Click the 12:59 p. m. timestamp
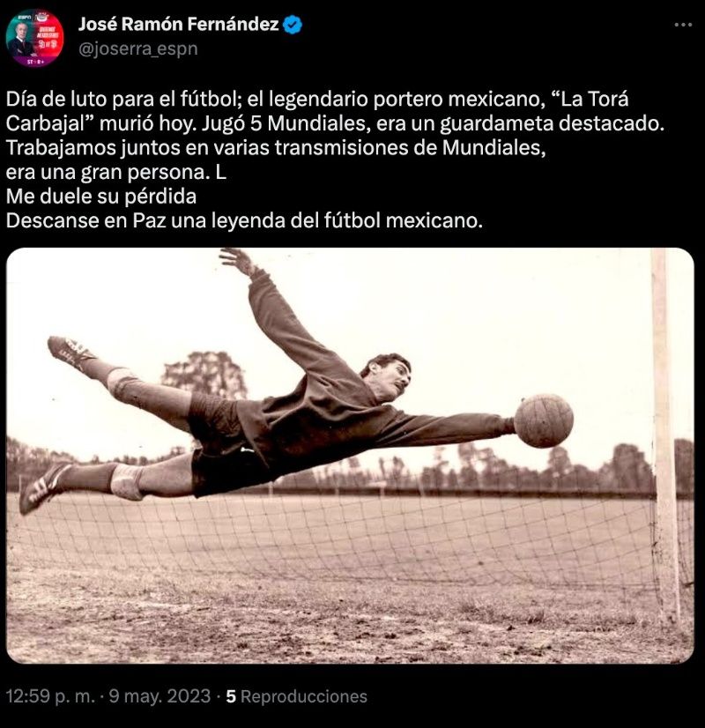The image size is (705, 728). click(50, 696)
